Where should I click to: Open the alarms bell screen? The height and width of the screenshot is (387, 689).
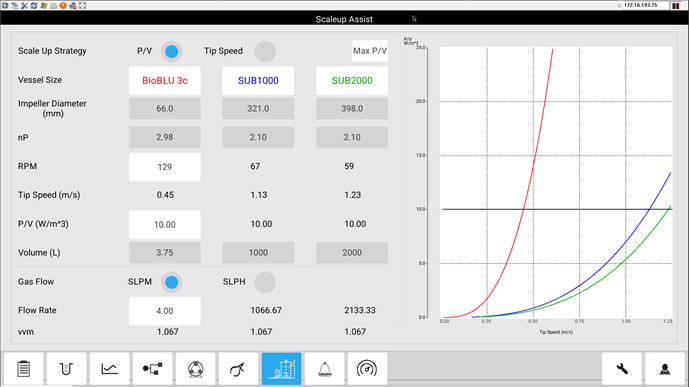click(x=325, y=369)
